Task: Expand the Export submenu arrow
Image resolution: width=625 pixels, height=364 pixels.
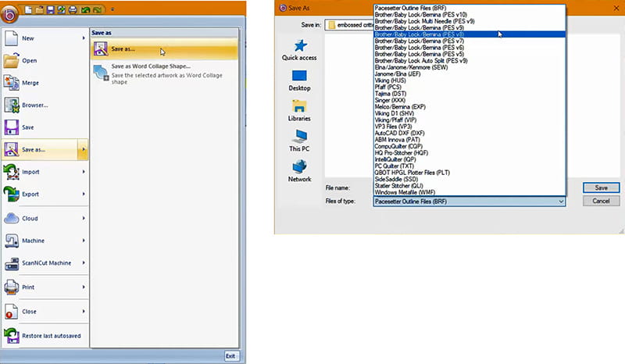Action: [83, 194]
